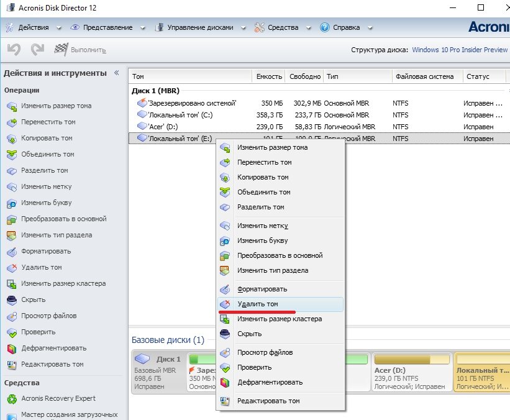
Task: Click context menu icon for Проверить
Action: pyautogui.click(x=225, y=368)
